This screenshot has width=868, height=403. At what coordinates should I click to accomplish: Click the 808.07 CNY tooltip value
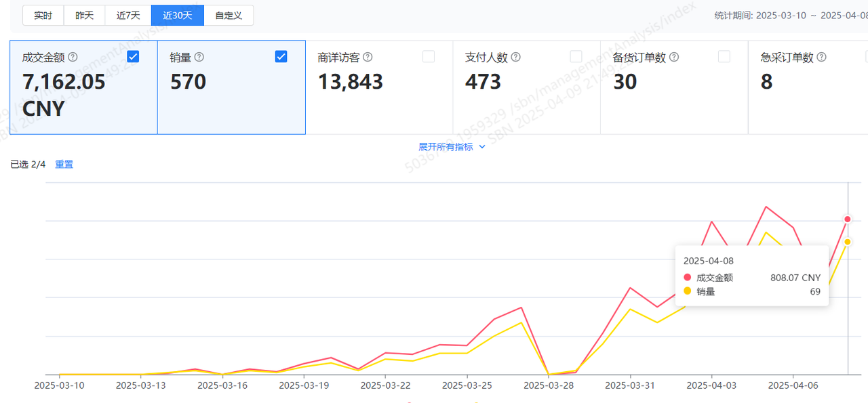tap(795, 278)
